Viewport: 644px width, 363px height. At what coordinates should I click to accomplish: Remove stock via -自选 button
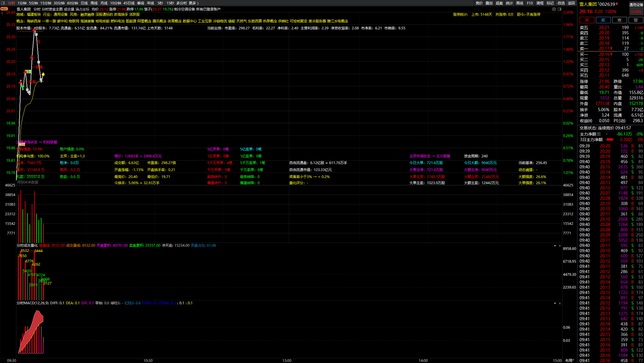point(561,3)
